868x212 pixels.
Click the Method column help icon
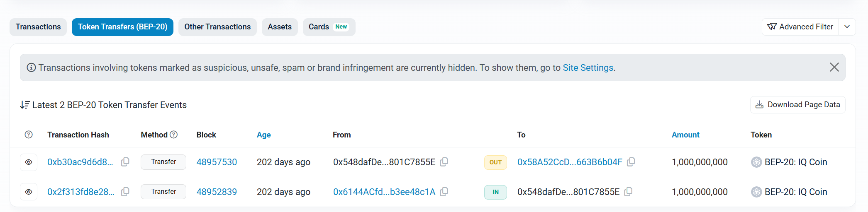[x=174, y=135]
